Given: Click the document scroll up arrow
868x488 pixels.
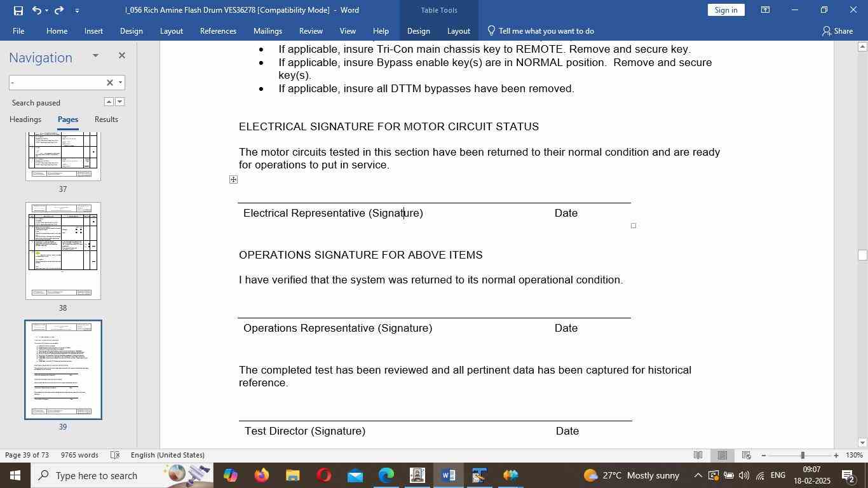Looking at the screenshot, I should [x=862, y=46].
